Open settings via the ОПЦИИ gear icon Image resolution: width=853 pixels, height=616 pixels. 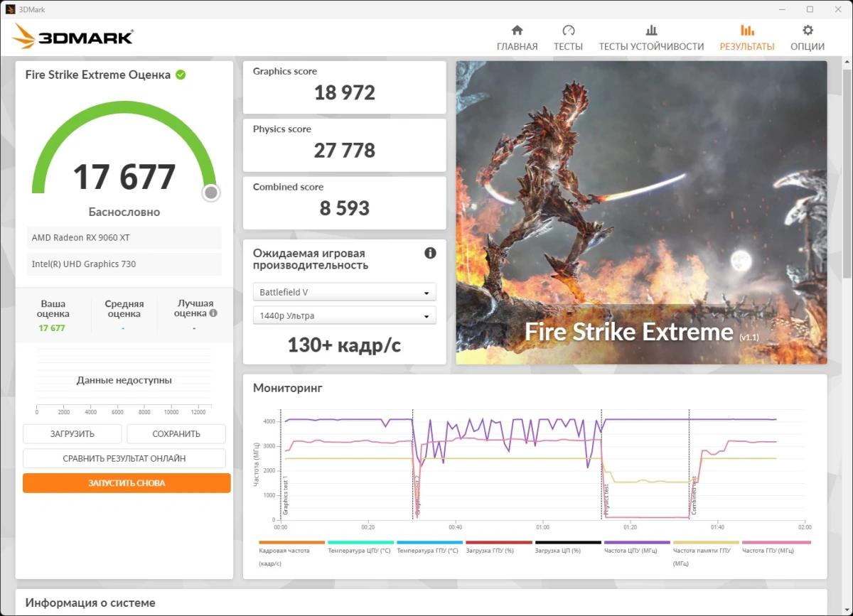808,31
